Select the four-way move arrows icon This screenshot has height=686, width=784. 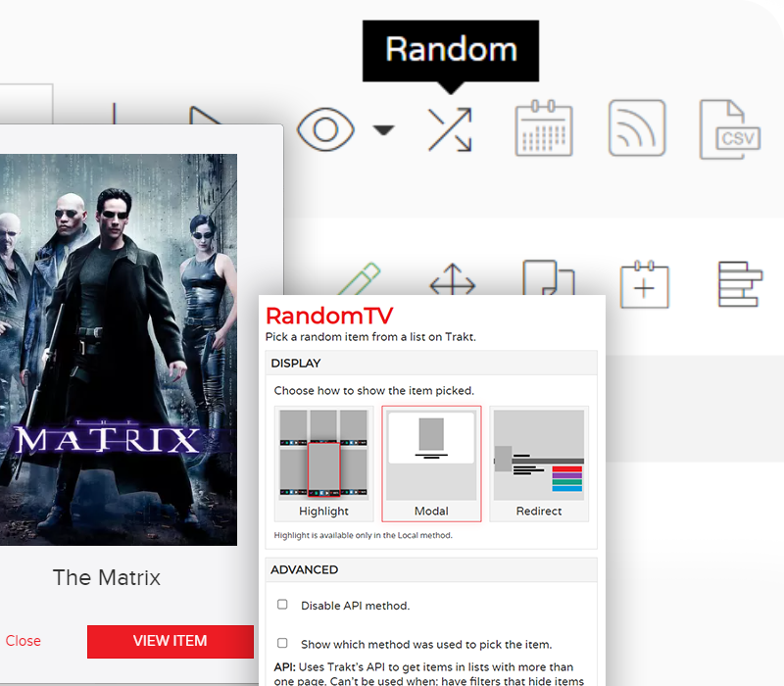point(453,279)
